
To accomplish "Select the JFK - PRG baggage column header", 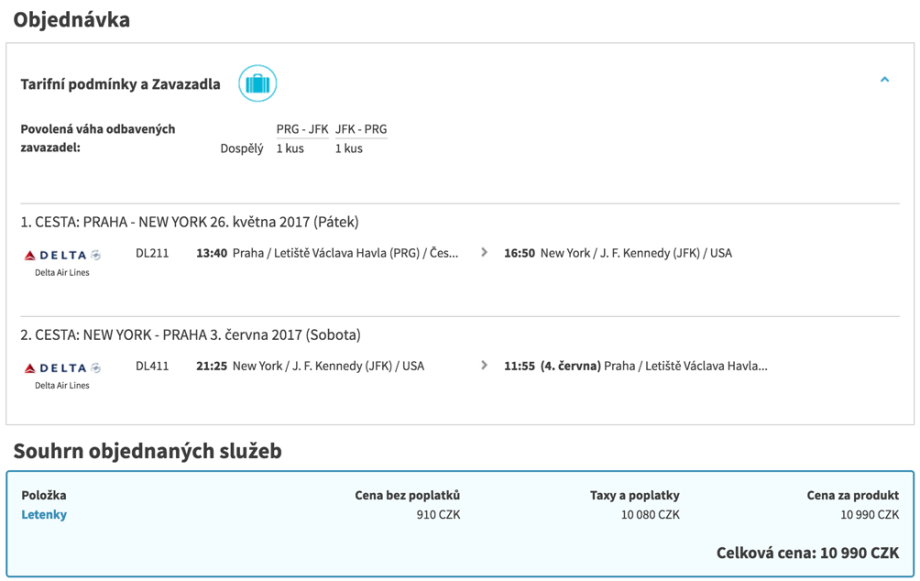I will (x=361, y=129).
